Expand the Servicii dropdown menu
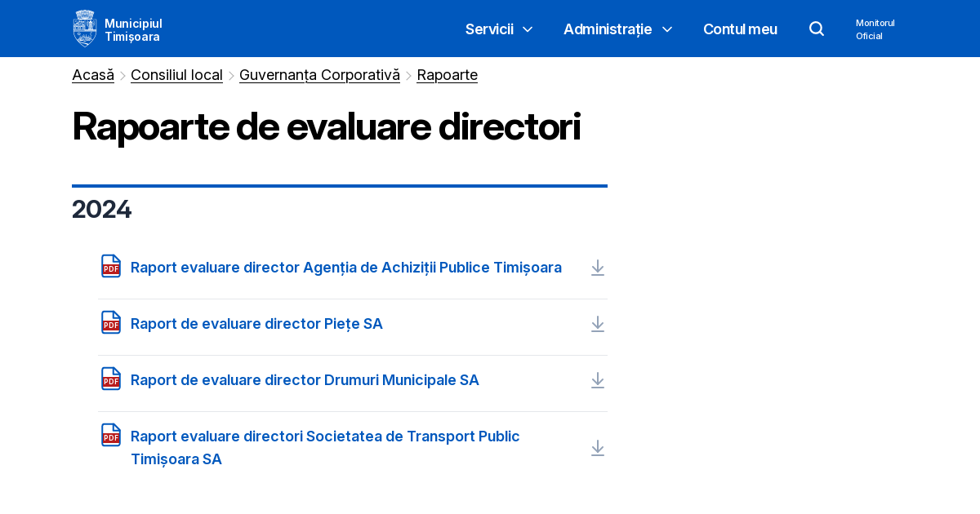Image resolution: width=980 pixels, height=514 pixels. click(498, 29)
